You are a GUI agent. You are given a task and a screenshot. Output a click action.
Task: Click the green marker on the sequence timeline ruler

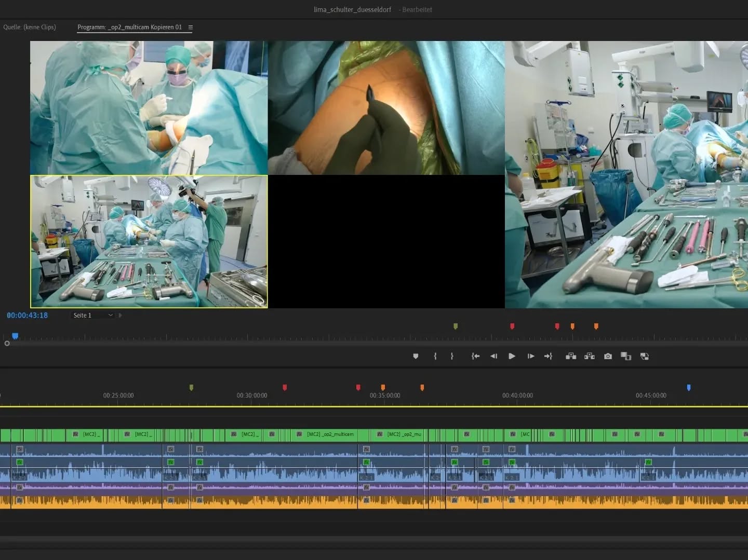coord(191,388)
